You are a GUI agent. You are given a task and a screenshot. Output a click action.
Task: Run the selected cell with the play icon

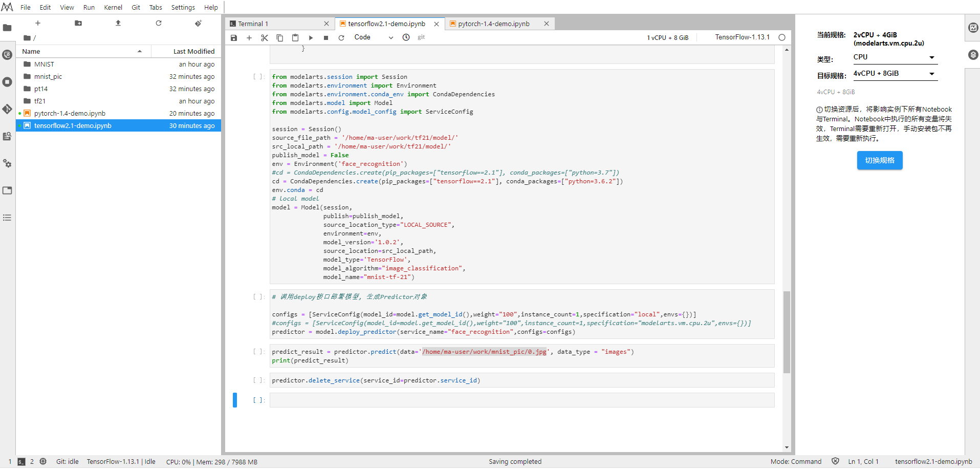311,37
